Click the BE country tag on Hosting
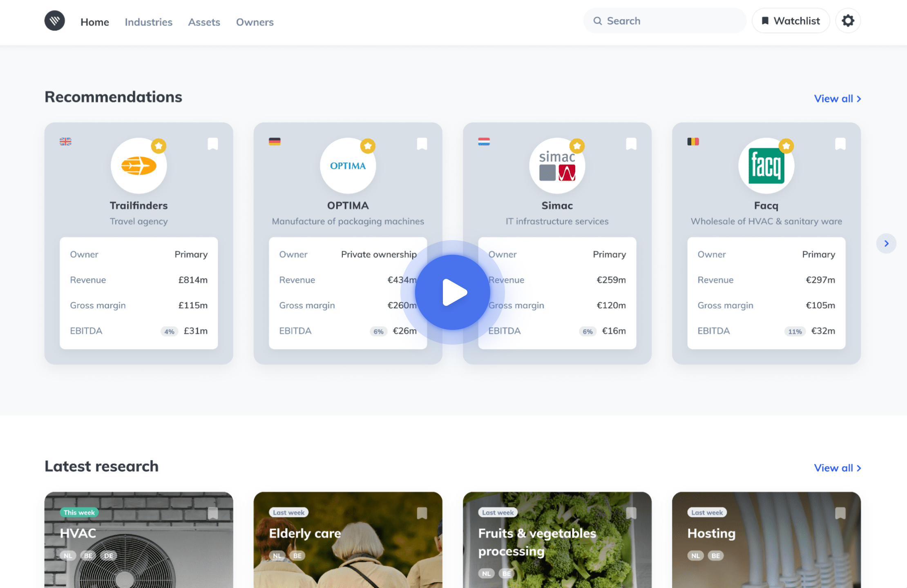907x588 pixels. click(716, 556)
